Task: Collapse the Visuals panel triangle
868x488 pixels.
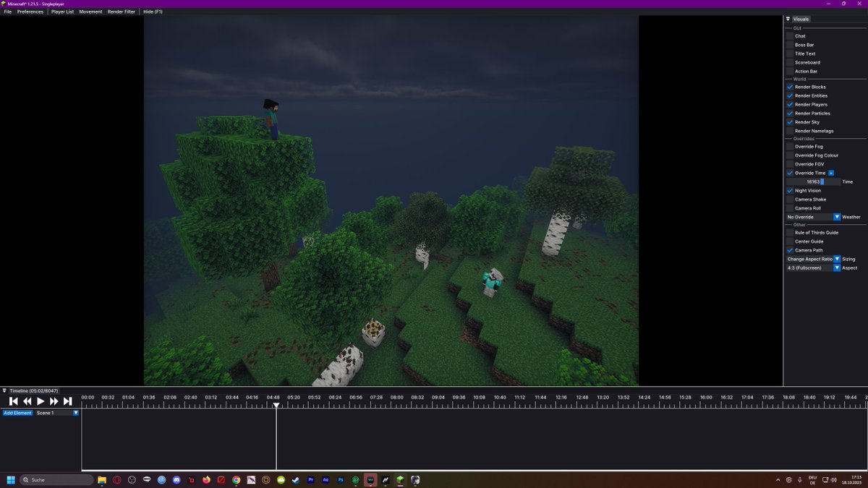Action: [788, 19]
